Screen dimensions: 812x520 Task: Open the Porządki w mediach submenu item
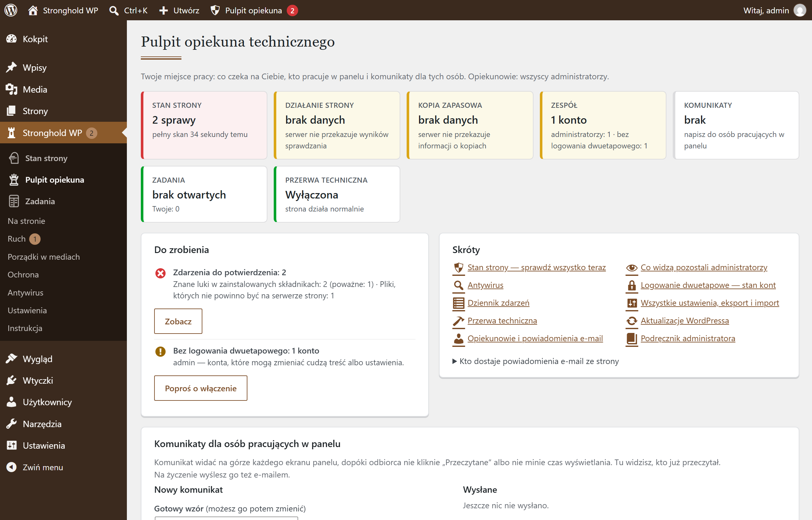point(63,257)
